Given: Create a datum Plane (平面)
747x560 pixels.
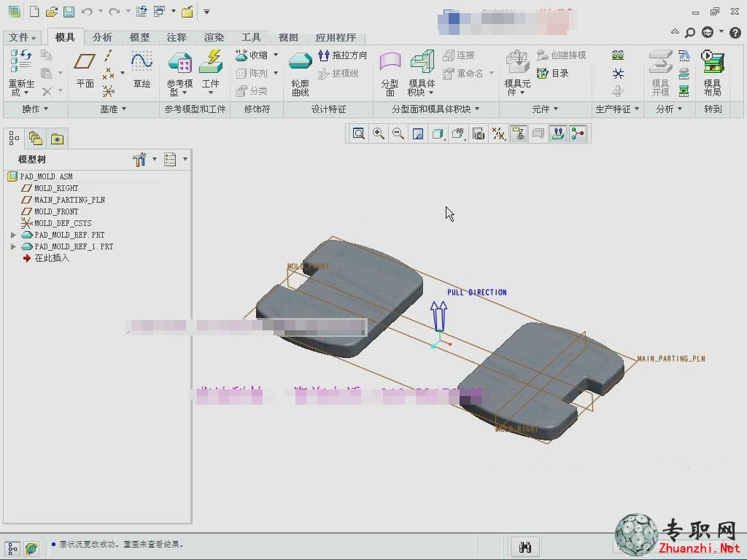Looking at the screenshot, I should (85, 69).
